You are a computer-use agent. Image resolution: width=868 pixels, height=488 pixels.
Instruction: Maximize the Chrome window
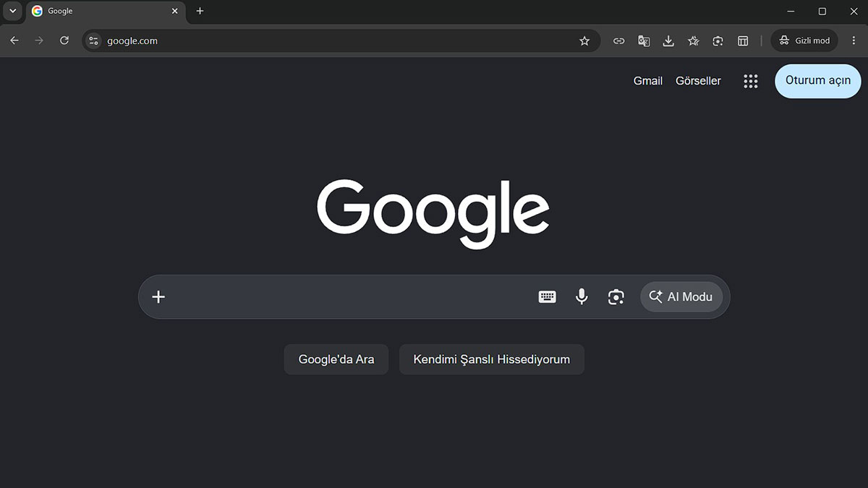tap(822, 11)
